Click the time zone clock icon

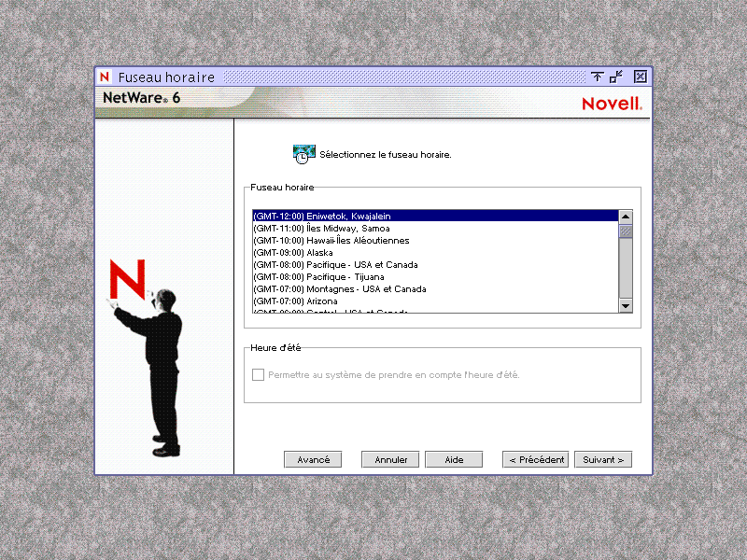pyautogui.click(x=304, y=155)
